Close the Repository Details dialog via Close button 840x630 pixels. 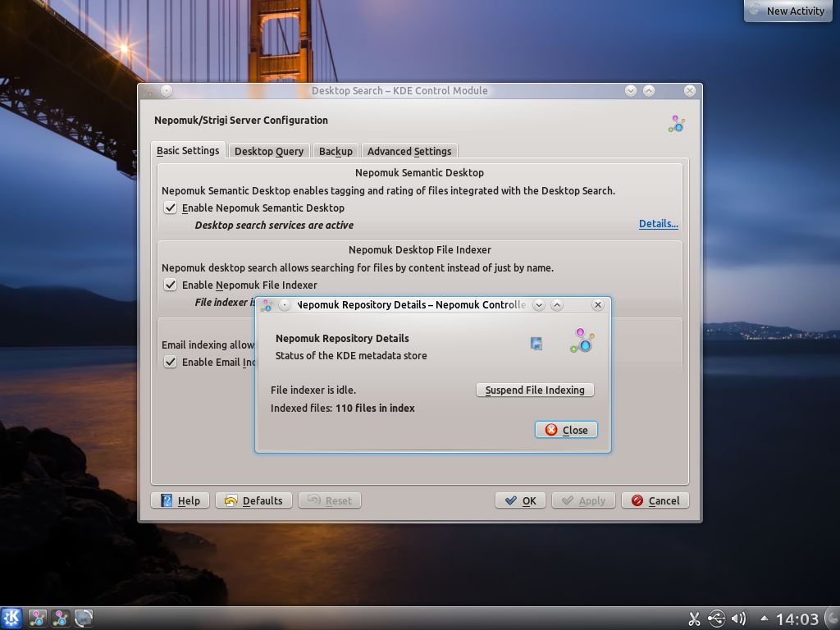pos(566,430)
